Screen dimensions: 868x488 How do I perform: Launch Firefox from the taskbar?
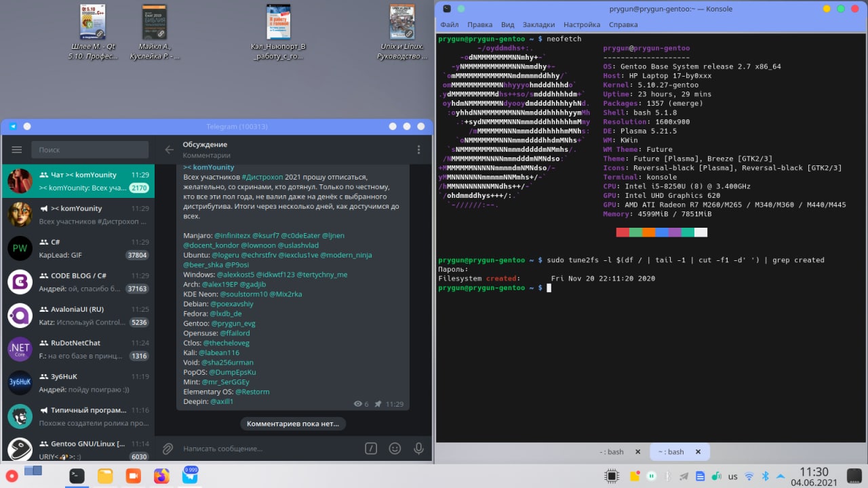point(161,476)
